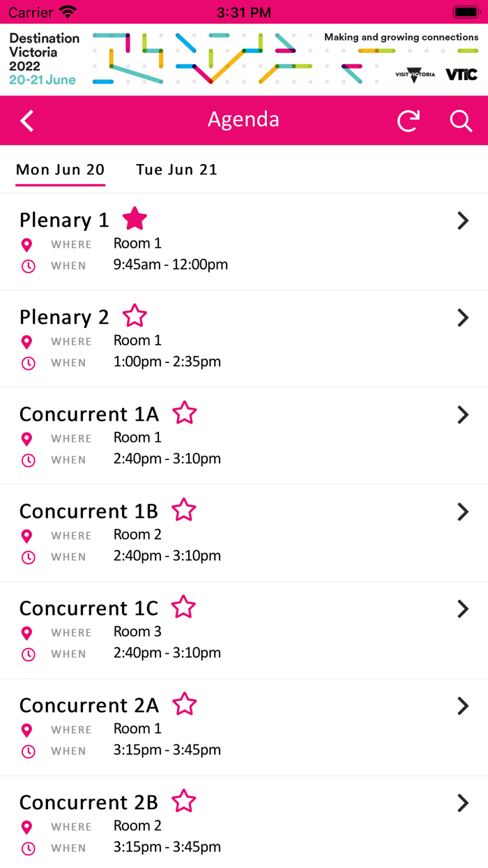The image size is (488, 868).
Task: Tap the location pin for Plenary 1
Action: click(x=27, y=244)
